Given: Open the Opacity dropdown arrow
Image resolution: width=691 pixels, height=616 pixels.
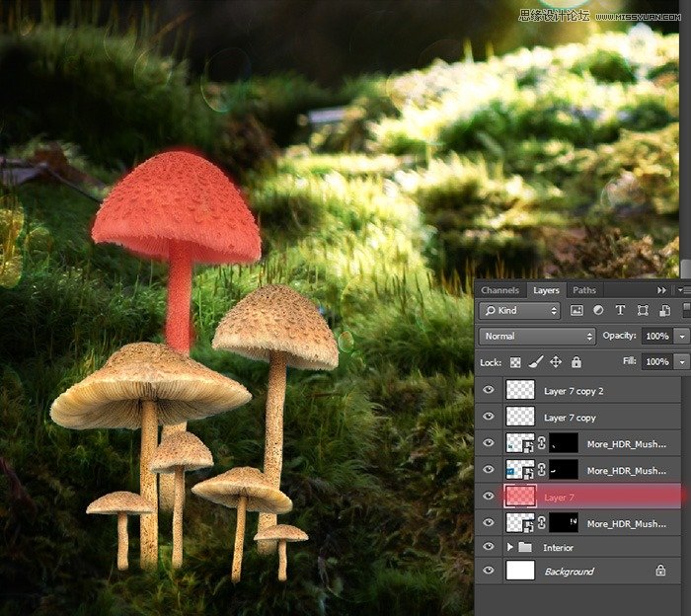Looking at the screenshot, I should pos(682,337).
